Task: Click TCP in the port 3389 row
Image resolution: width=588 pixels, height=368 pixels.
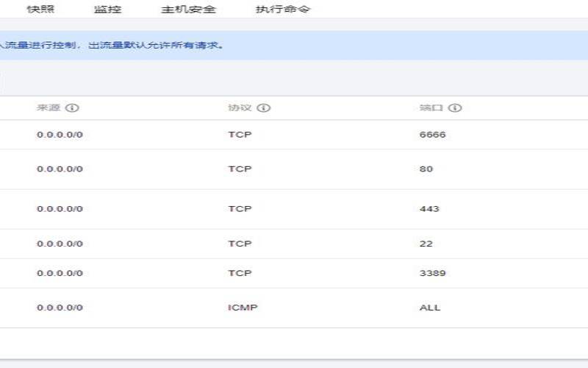Action: pyautogui.click(x=240, y=273)
